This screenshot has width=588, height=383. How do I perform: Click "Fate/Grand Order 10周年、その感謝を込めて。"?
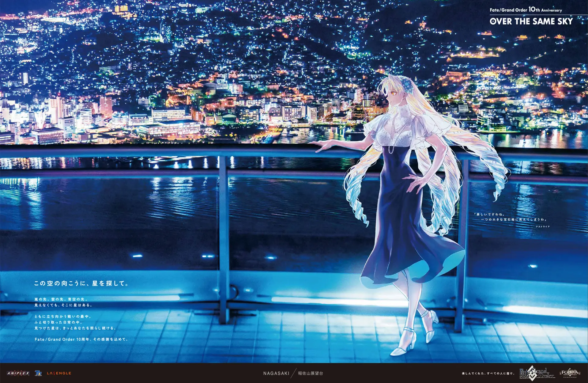(81, 339)
